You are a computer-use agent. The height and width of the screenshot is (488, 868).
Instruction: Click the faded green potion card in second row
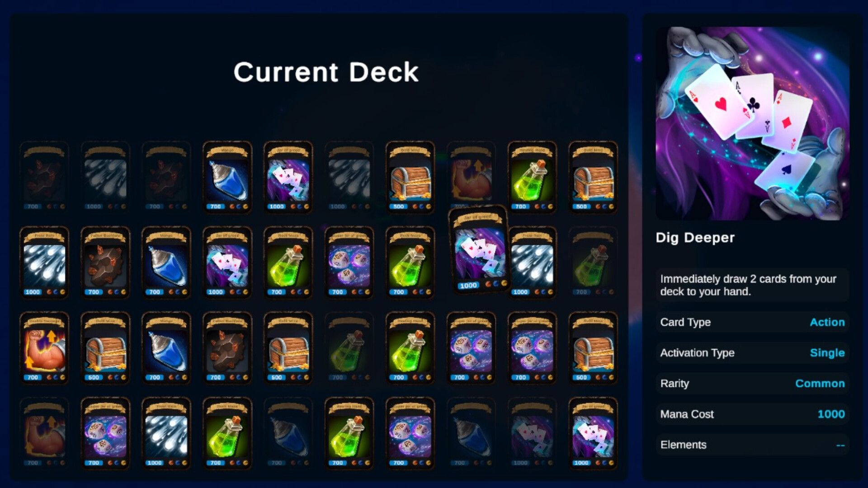pyautogui.click(x=593, y=263)
